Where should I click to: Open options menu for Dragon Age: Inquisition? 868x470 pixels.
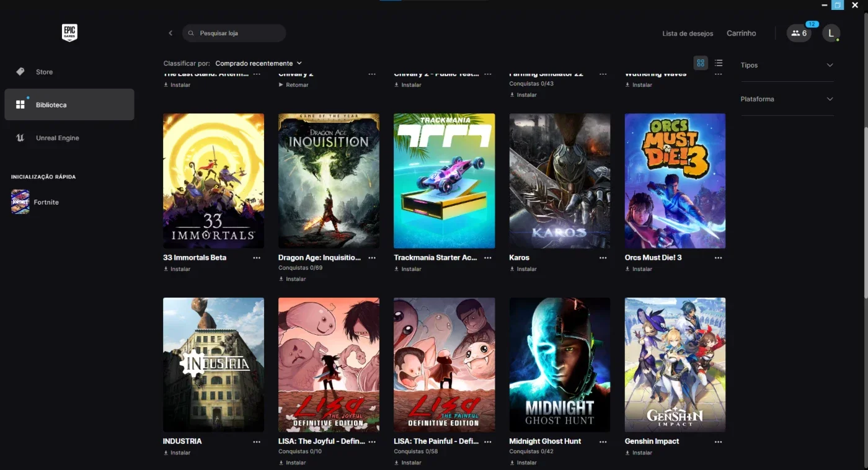(x=372, y=258)
